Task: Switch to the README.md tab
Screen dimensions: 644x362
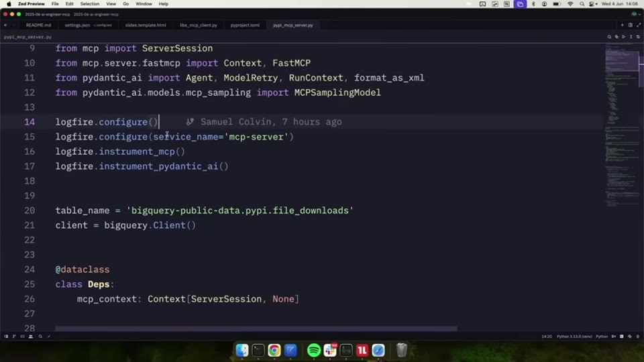Action: [x=39, y=25]
